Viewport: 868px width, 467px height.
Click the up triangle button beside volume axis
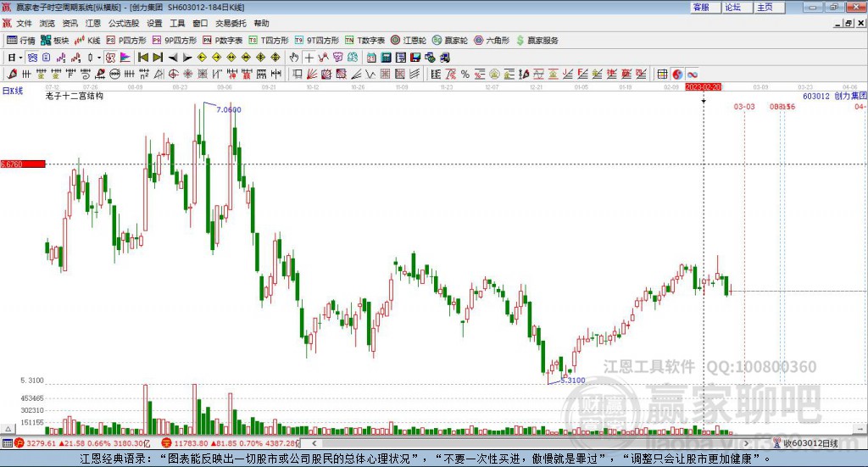coord(8,429)
